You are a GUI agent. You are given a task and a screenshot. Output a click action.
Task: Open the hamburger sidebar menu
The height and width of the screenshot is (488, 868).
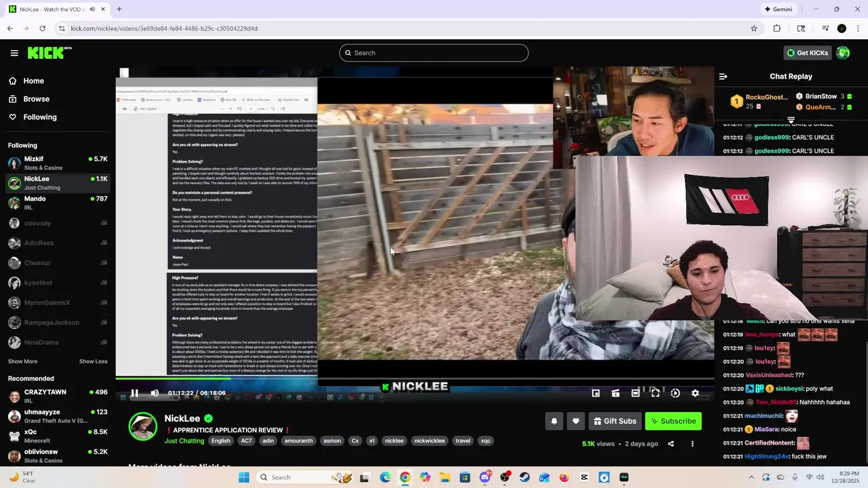coord(14,53)
